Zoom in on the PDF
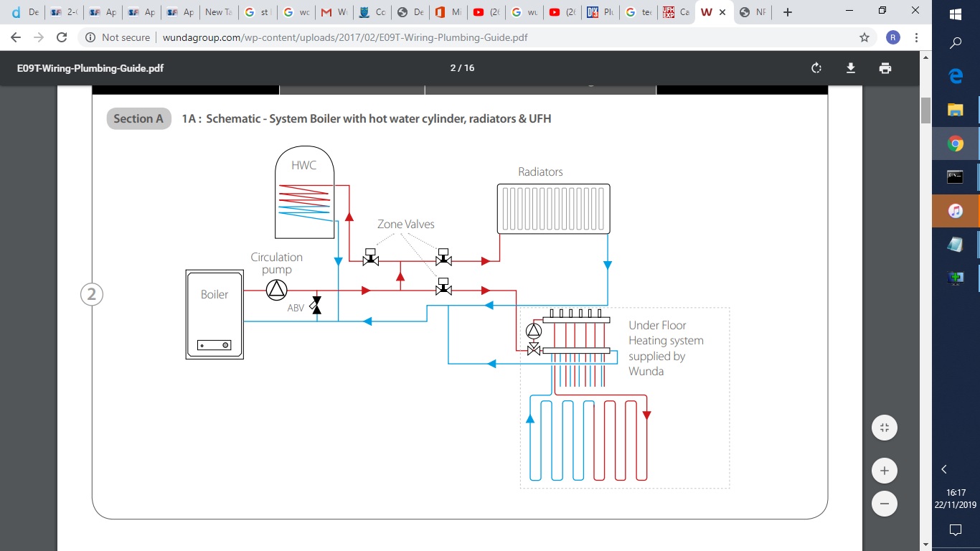980x551 pixels. pyautogui.click(x=884, y=471)
